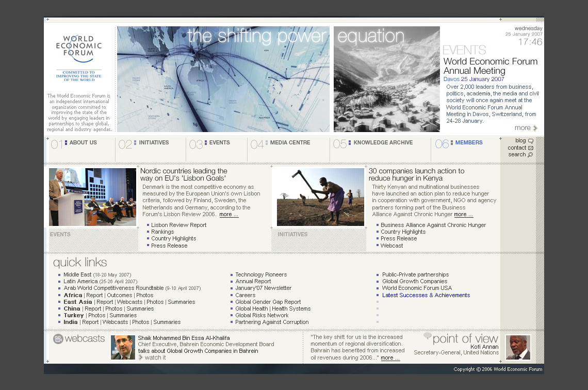Click 'watch it' webcast link
The image size is (588, 390).
155,358
